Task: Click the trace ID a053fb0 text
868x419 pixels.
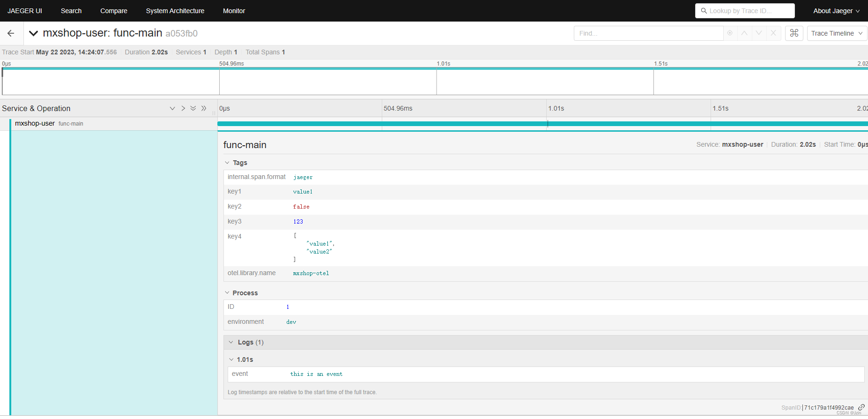Action: pos(182,33)
